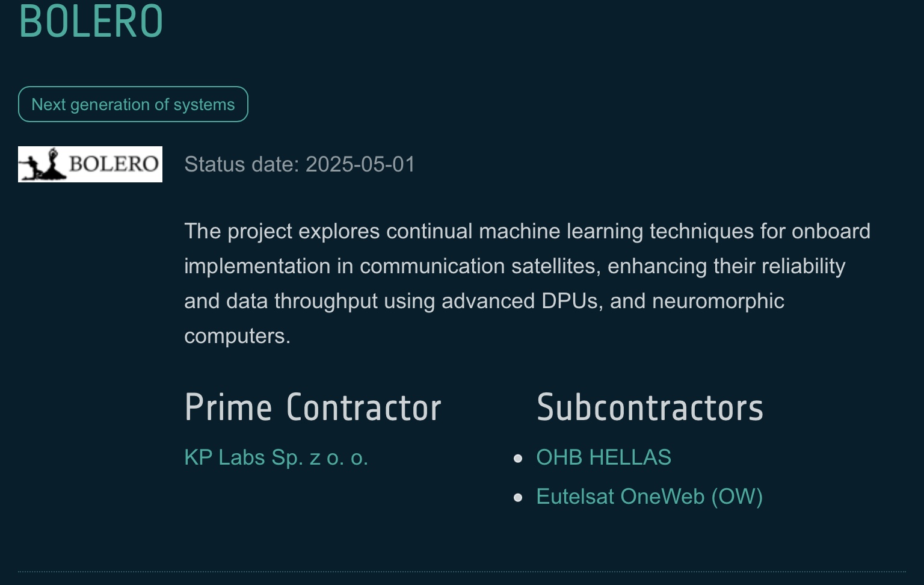Click the bullet beside Eutelsat OneWeb
Screen dimensions: 924x585
[518, 498]
